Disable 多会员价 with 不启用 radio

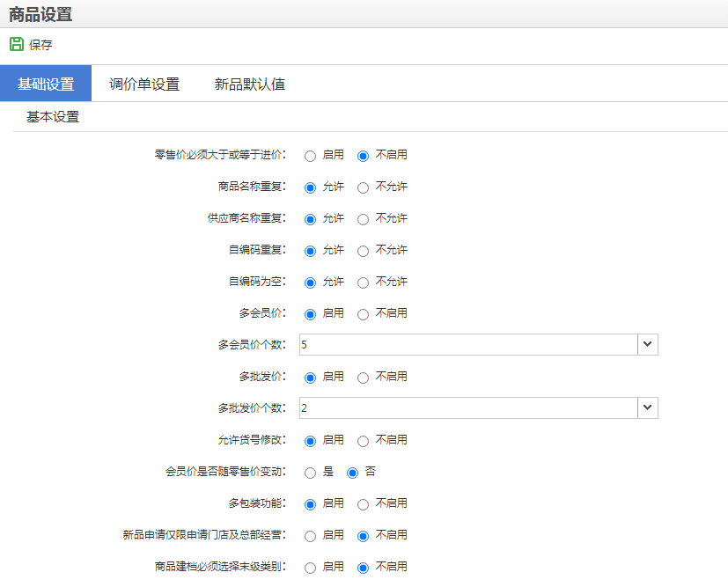363,314
